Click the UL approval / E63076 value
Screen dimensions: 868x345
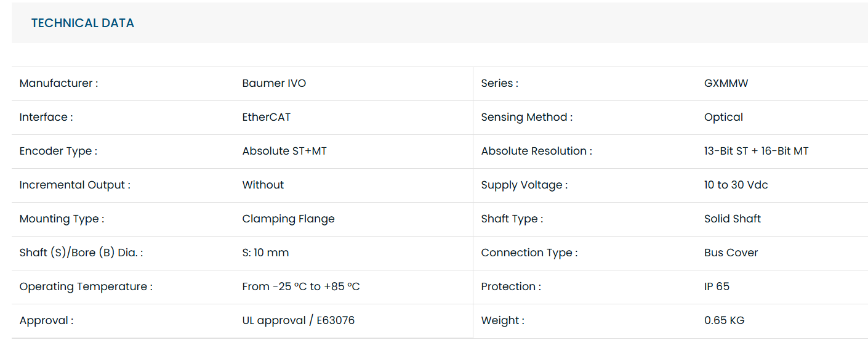(298, 321)
